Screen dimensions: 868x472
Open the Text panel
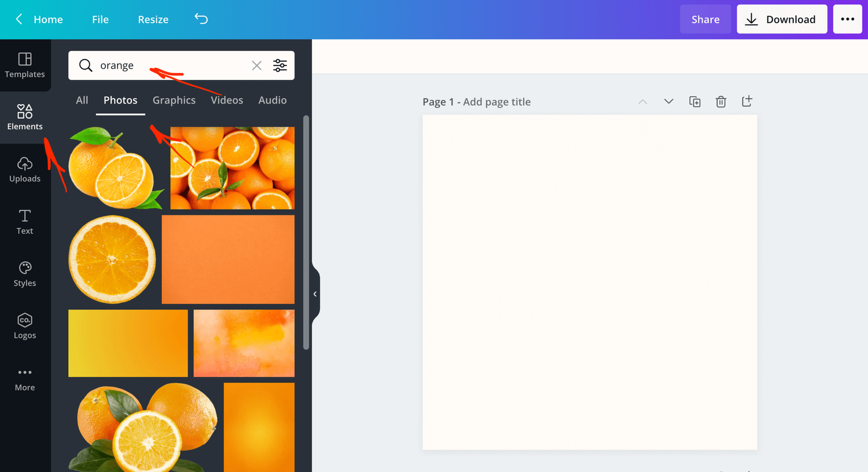[25, 222]
